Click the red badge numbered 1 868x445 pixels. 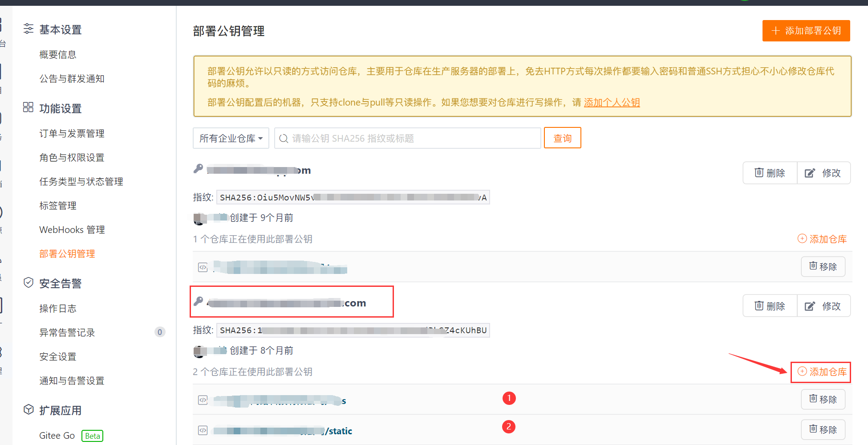pos(509,398)
